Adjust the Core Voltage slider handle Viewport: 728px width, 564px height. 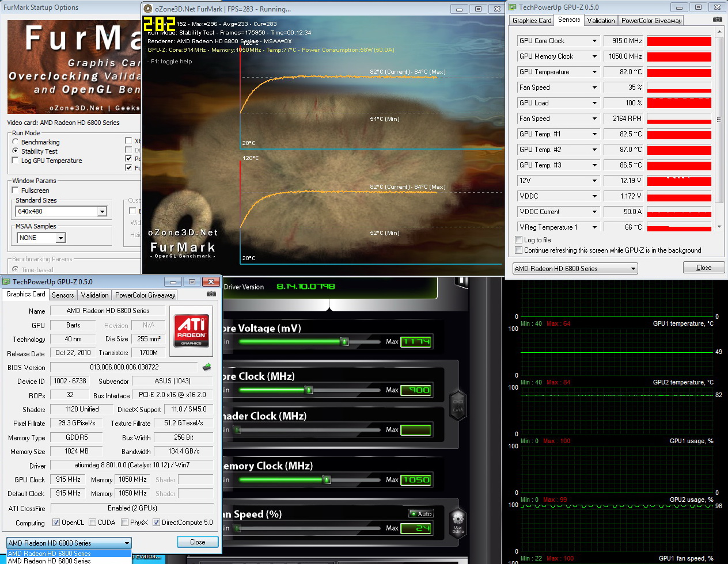tap(344, 341)
